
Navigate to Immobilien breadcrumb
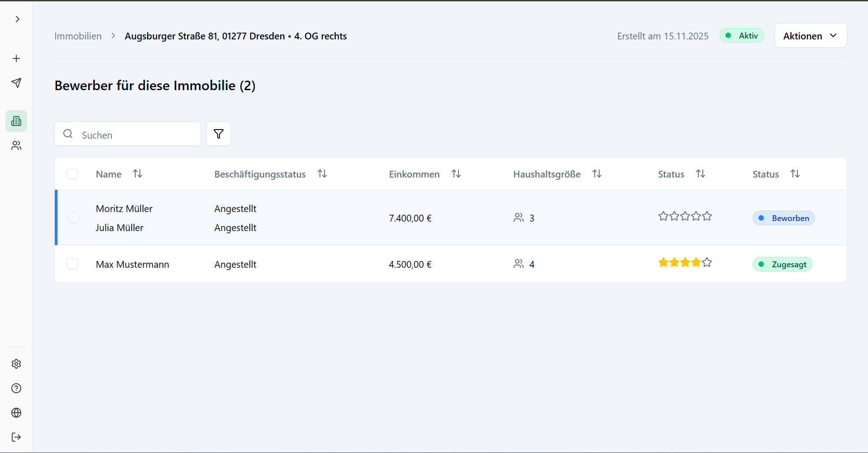click(78, 36)
